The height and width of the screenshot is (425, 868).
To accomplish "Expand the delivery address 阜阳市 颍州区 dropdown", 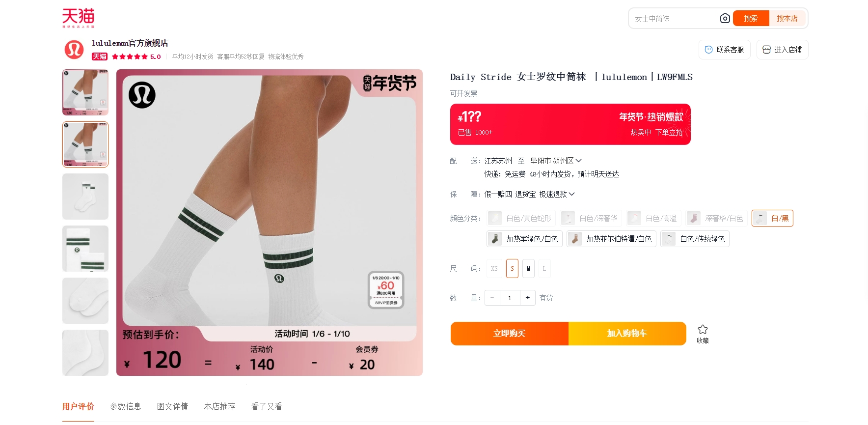I will click(578, 161).
